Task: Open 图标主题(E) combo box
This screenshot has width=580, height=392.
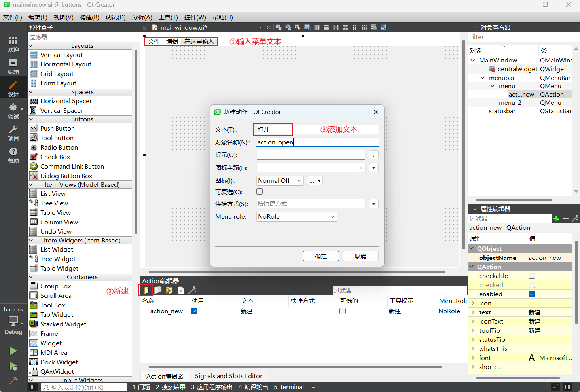Action: [311, 168]
